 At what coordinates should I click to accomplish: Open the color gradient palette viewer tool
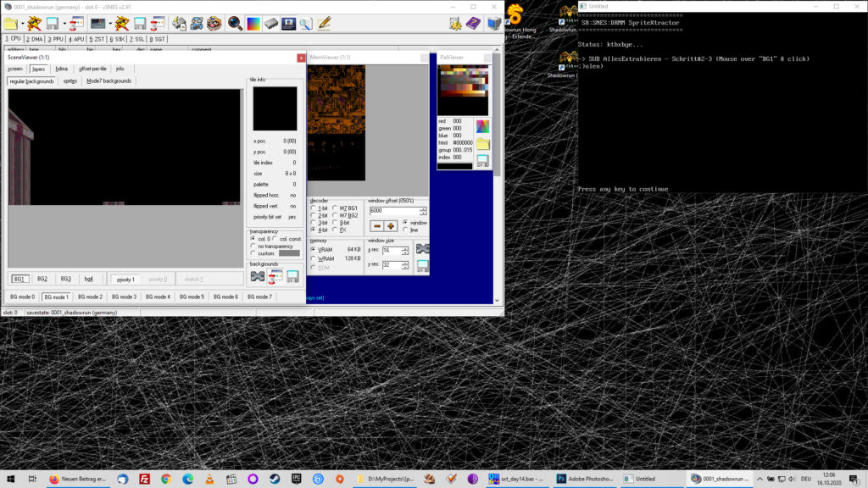point(253,23)
